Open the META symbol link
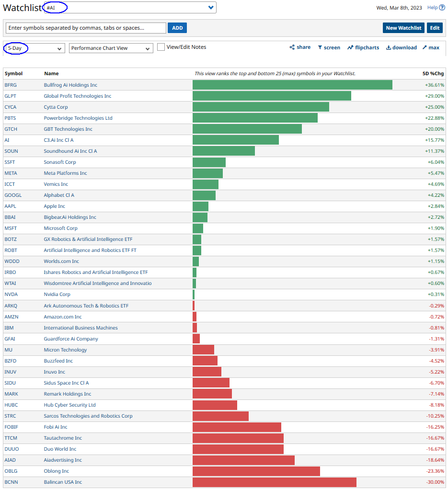 (x=11, y=173)
